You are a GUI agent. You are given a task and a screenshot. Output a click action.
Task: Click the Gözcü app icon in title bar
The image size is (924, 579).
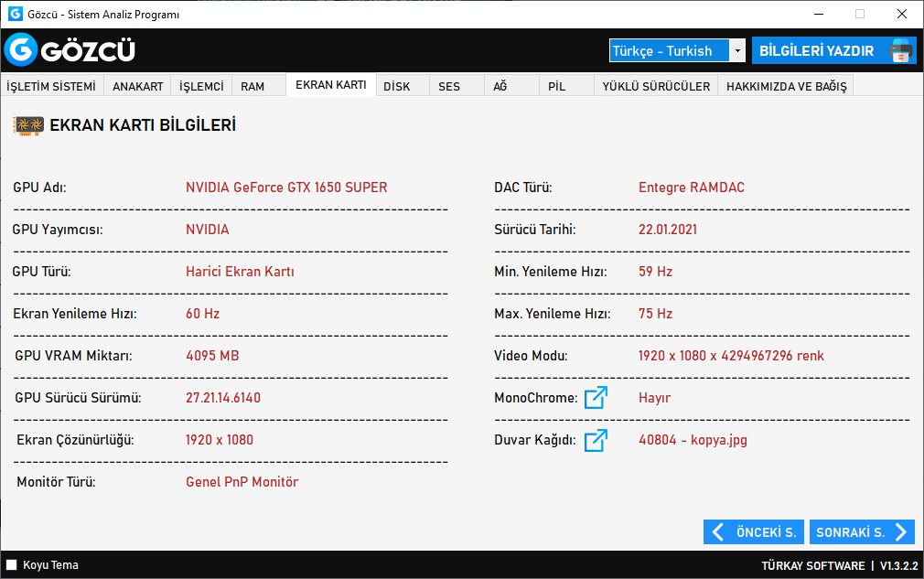coord(16,14)
